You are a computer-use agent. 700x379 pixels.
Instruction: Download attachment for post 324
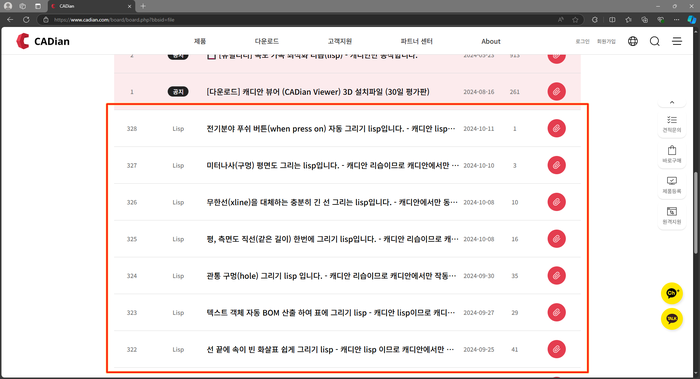[556, 276]
